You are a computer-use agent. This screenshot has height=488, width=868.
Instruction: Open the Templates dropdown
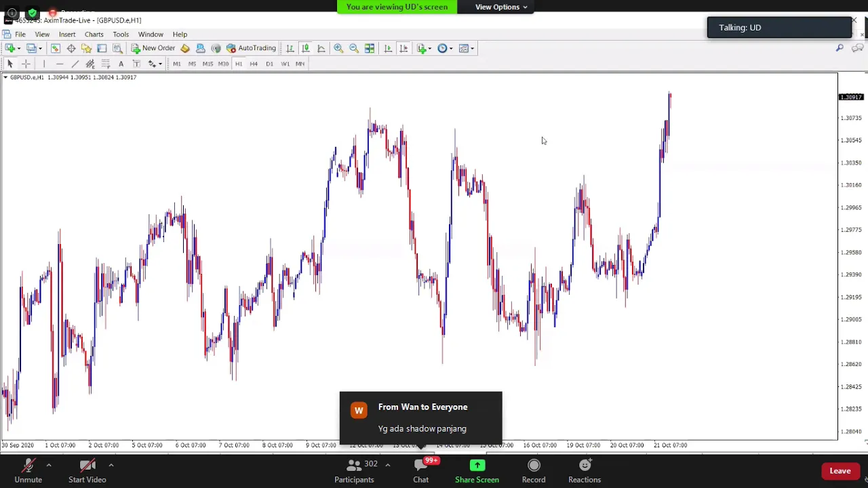[467, 48]
